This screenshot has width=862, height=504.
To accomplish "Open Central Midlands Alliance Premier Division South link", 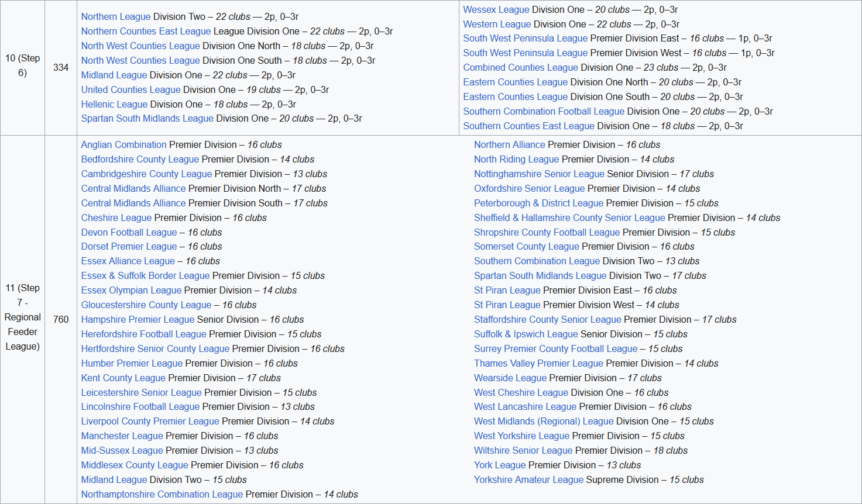I will pyautogui.click(x=133, y=203).
